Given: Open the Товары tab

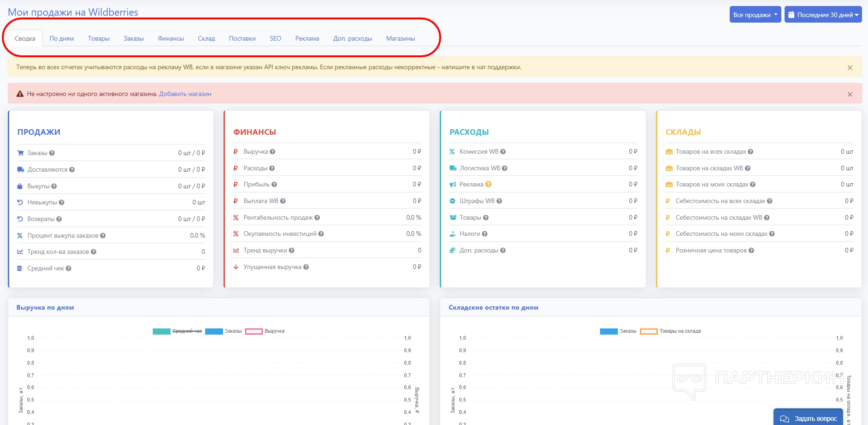Looking at the screenshot, I should click(99, 38).
